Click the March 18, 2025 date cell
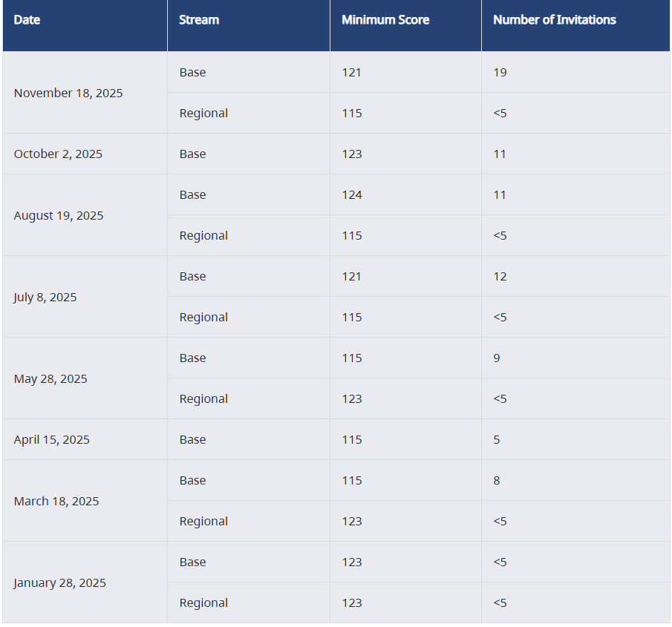Screen dimensions: 672x627 (56, 502)
